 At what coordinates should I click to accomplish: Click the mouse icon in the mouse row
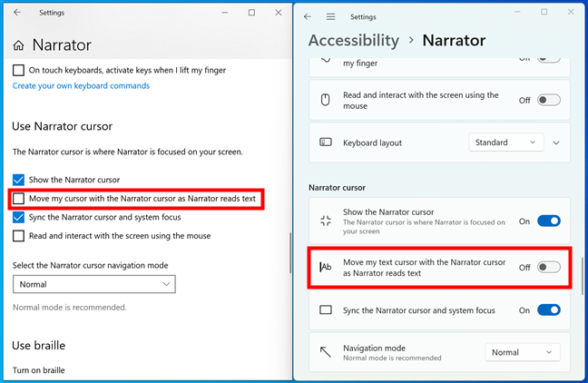click(326, 100)
